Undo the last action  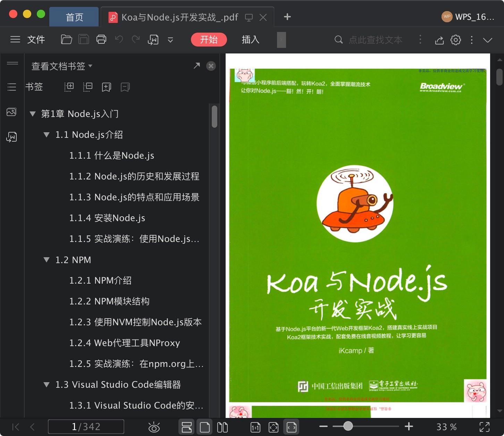119,40
